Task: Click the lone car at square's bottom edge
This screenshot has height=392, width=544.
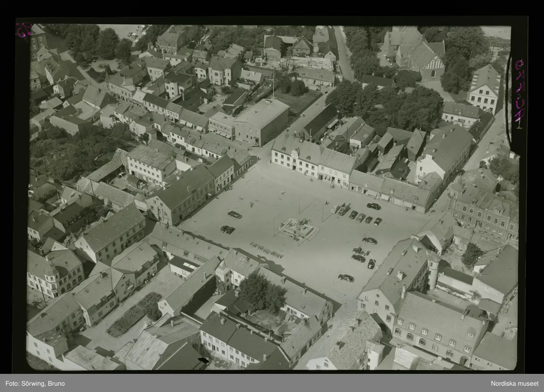Action: (346, 278)
